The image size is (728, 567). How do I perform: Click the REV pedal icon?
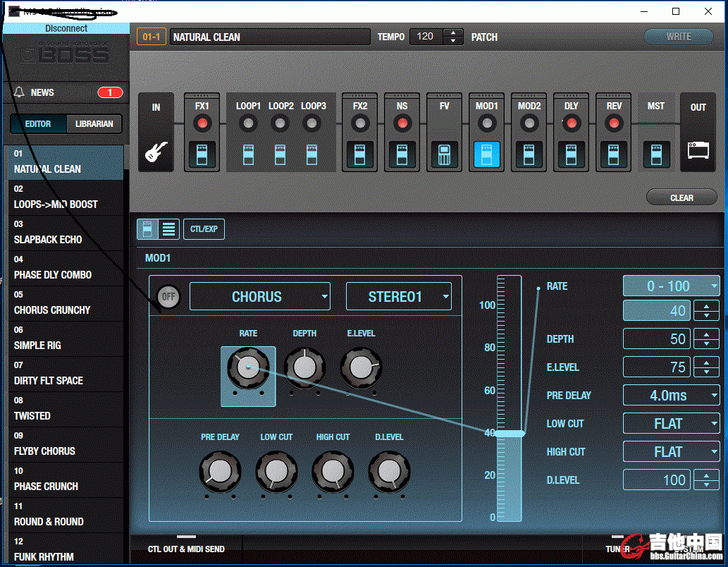pyautogui.click(x=613, y=154)
